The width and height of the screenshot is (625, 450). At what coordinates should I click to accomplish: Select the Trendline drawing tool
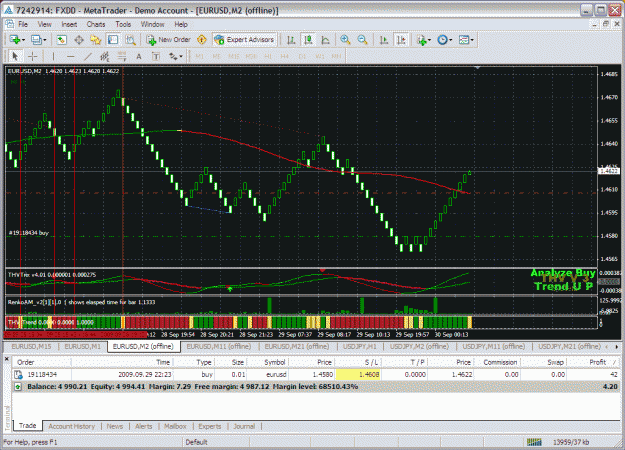(88, 57)
